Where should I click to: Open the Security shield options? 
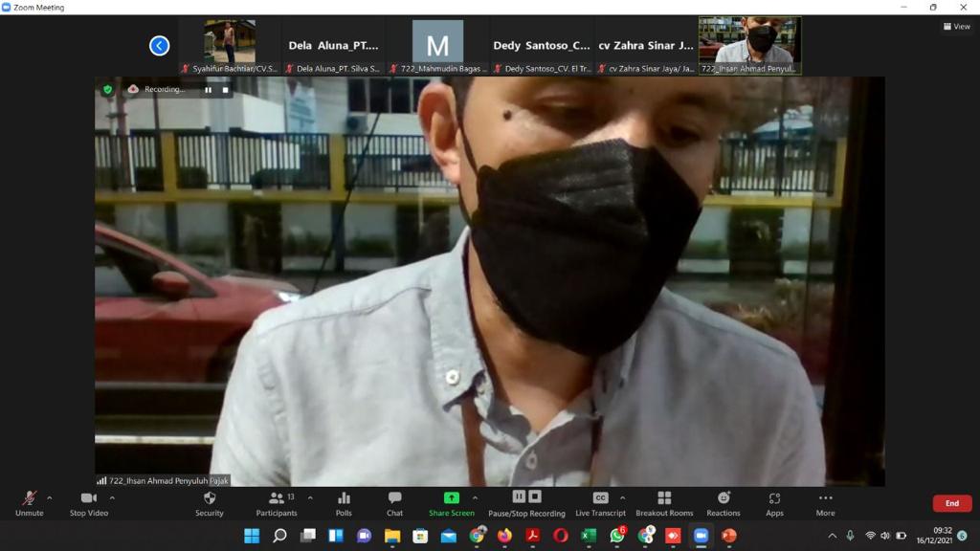(x=210, y=503)
